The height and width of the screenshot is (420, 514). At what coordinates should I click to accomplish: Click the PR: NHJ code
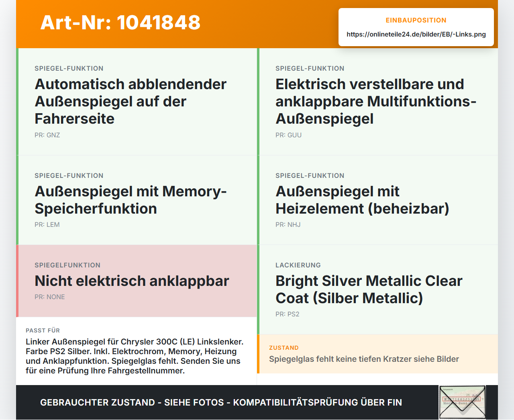288,225
